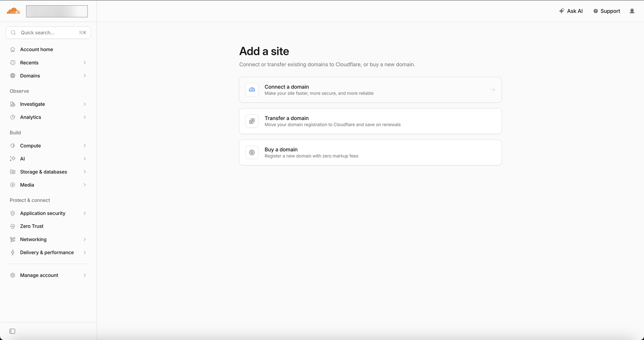This screenshot has width=644, height=340.
Task: Click the Recents clock icon
Action: click(x=13, y=63)
